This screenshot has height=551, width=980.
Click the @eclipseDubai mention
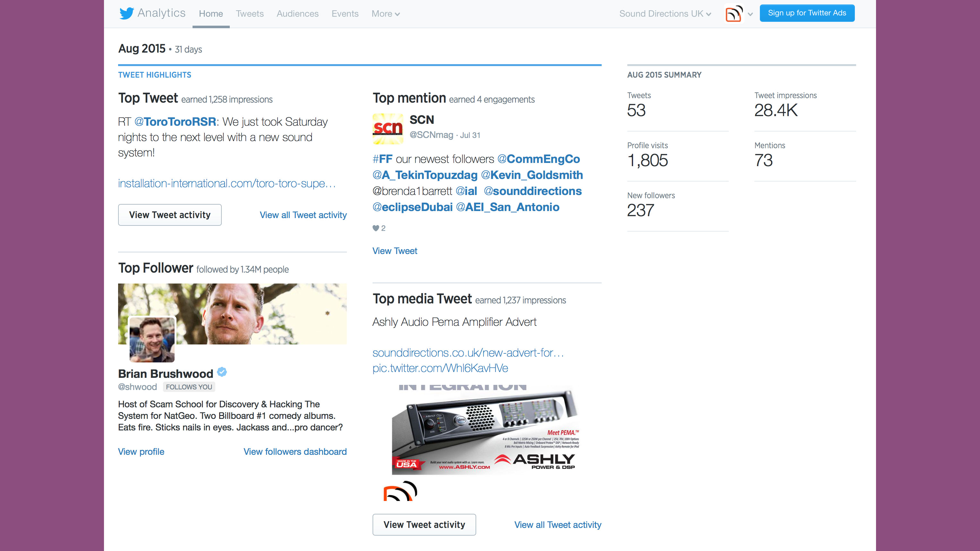coord(412,207)
